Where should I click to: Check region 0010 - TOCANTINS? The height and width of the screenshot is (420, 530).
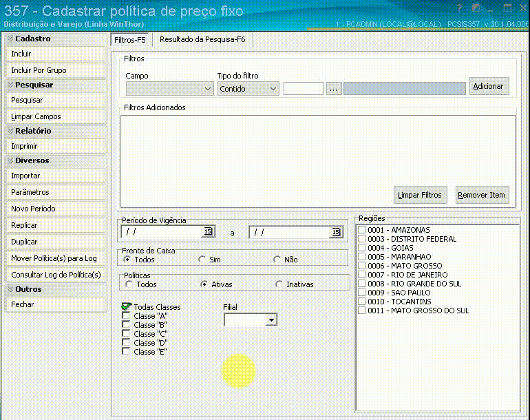[x=361, y=302]
